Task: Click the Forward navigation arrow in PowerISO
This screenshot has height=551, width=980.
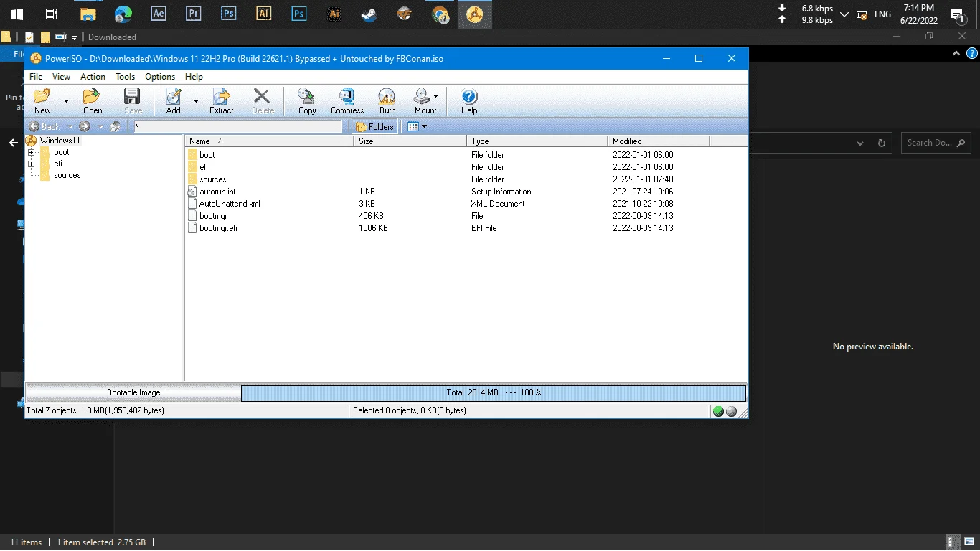Action: click(85, 126)
